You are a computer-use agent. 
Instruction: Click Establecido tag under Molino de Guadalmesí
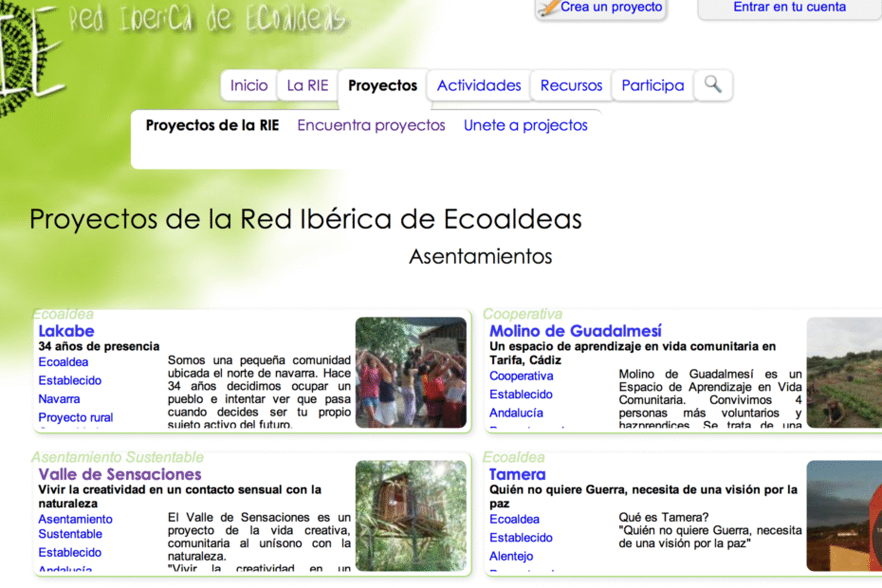click(521, 395)
